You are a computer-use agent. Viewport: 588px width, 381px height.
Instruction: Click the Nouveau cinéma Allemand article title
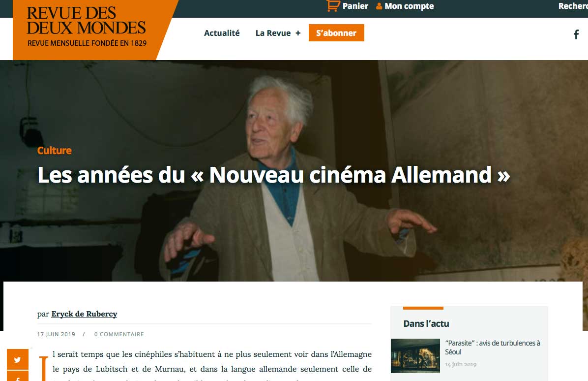[x=274, y=175]
